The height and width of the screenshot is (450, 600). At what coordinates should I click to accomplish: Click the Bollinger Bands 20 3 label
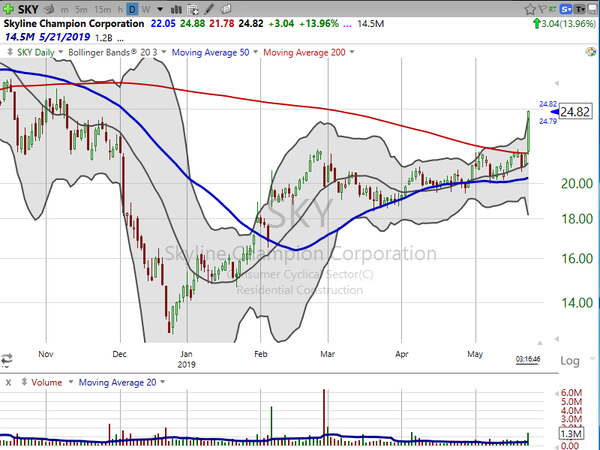pos(112,52)
